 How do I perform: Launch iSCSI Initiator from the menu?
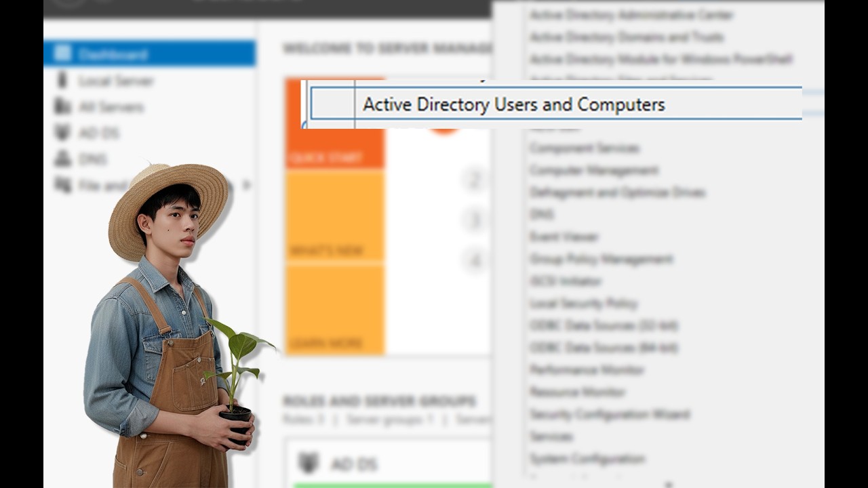566,281
